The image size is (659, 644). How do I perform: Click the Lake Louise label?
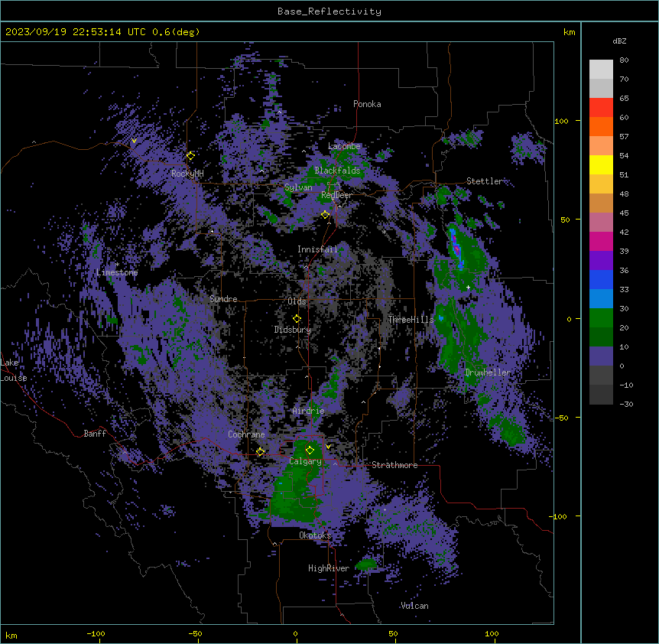pyautogui.click(x=14, y=370)
